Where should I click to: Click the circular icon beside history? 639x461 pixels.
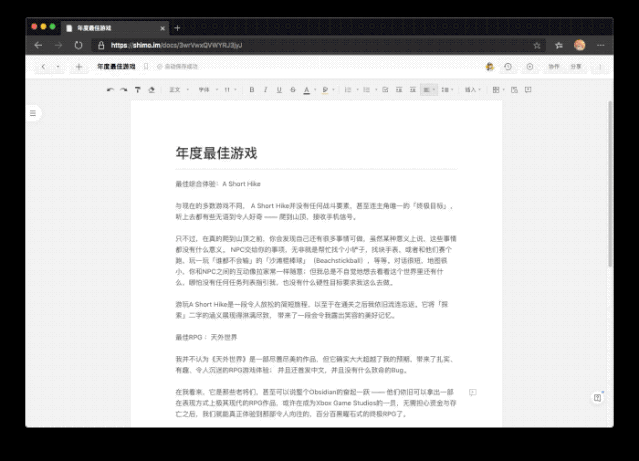pos(530,66)
